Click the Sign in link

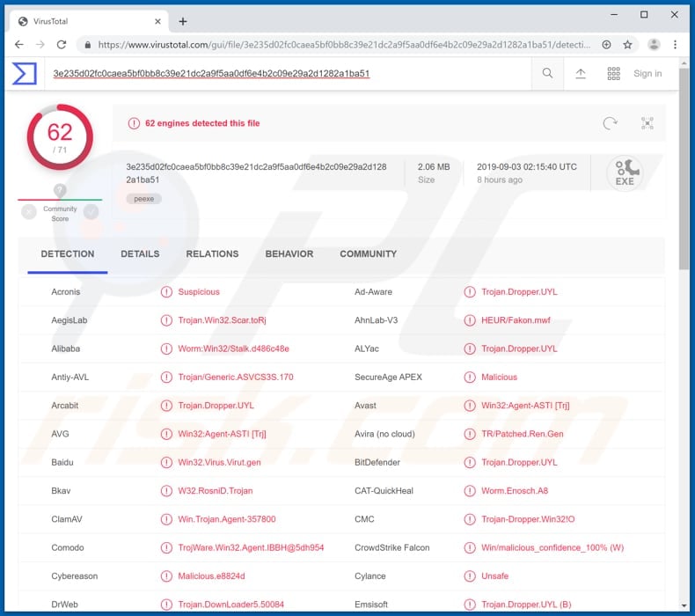pos(647,74)
